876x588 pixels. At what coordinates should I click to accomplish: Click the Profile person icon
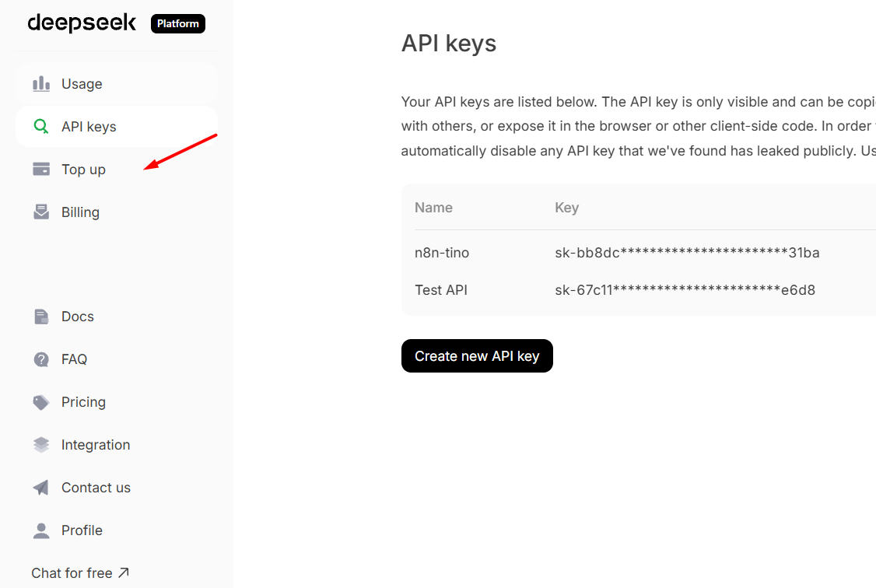click(41, 530)
